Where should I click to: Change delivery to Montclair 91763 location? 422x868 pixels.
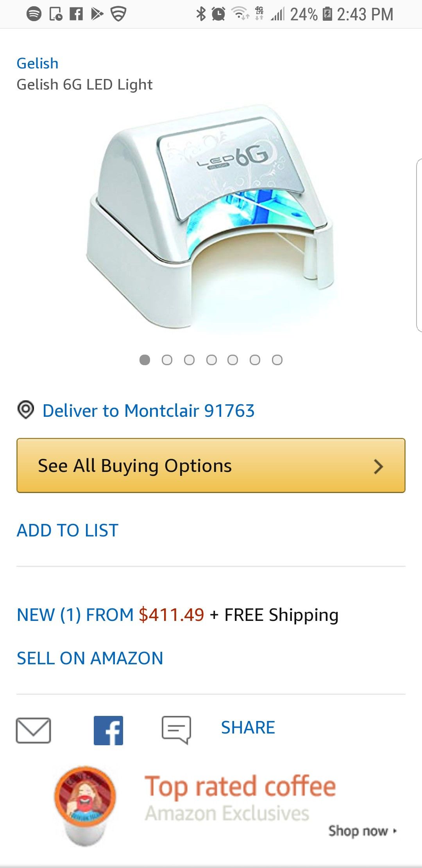(148, 411)
